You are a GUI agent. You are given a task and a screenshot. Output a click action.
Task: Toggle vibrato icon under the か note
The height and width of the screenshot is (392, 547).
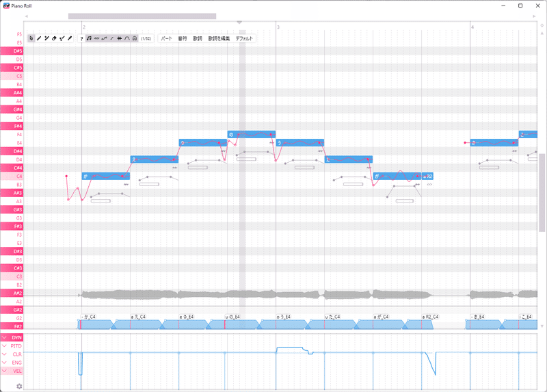click(x=126, y=184)
